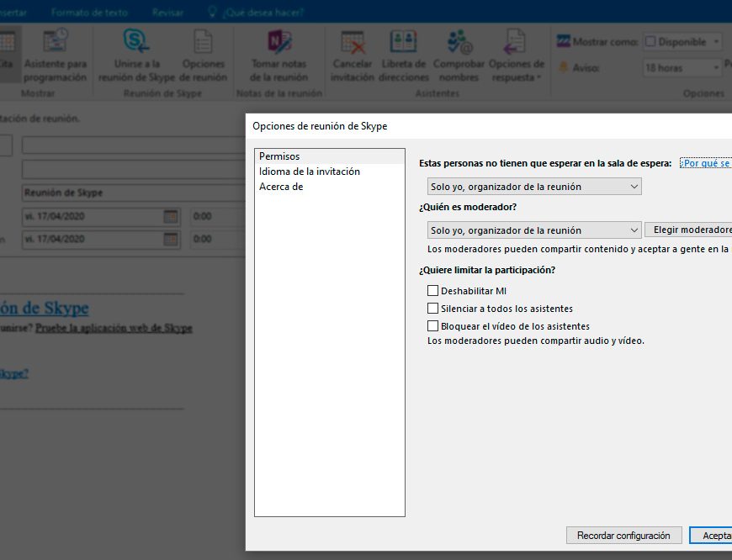Image resolution: width=732 pixels, height=560 pixels.
Task: Click Cancelar invitación icon
Action: pyautogui.click(x=353, y=42)
